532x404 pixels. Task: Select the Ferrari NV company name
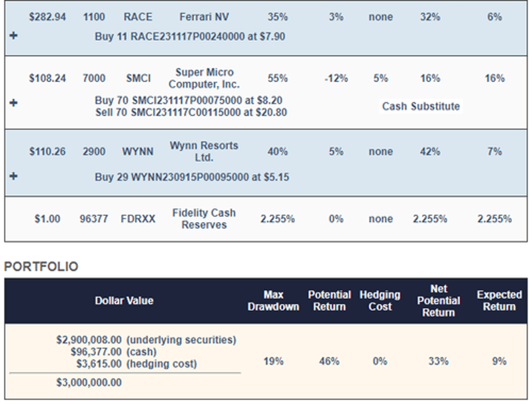[x=204, y=17]
